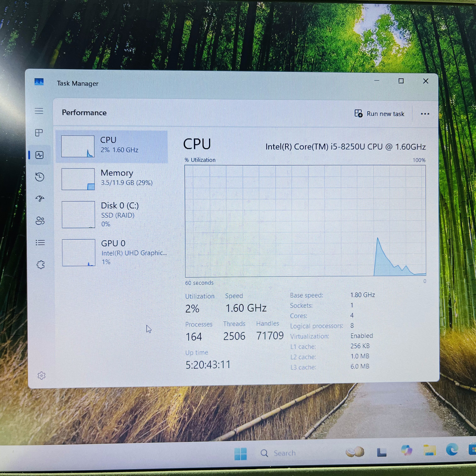The width and height of the screenshot is (476, 476).
Task: Open Task Manager settings gear
Action: point(41,375)
